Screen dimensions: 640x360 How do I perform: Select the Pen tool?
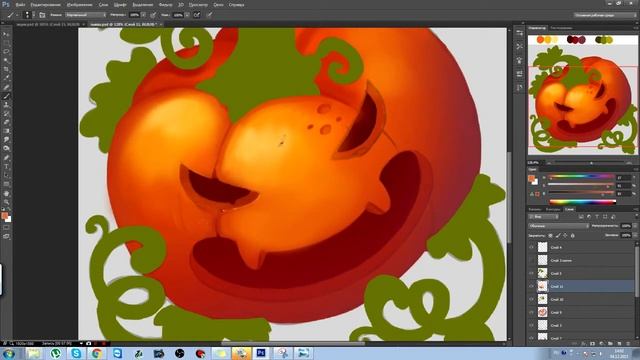click(6, 158)
